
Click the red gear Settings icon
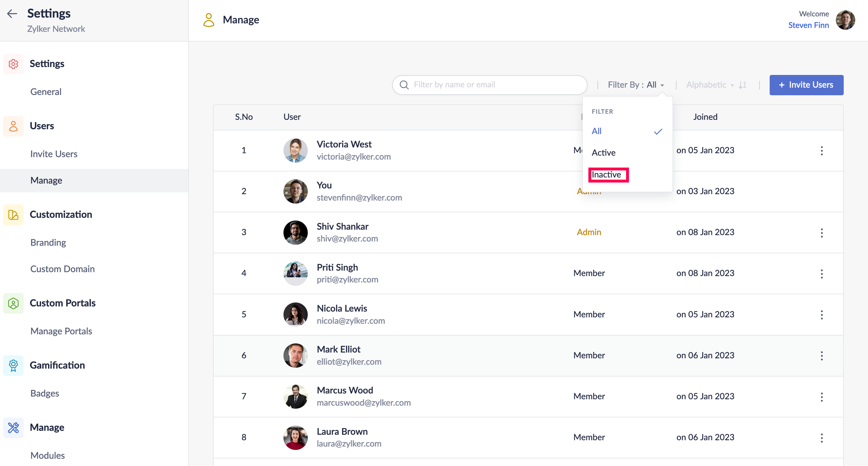point(13,64)
